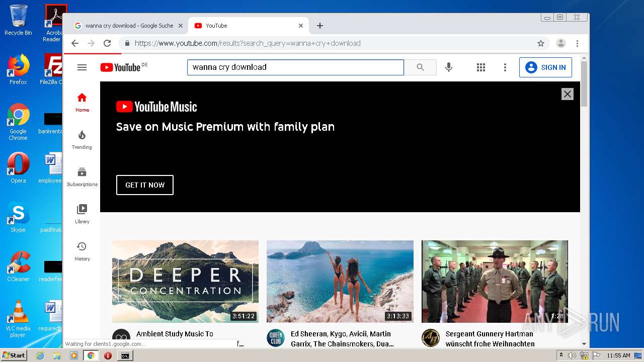
Task: Open Queen Club channel avatar
Action: [276, 338]
